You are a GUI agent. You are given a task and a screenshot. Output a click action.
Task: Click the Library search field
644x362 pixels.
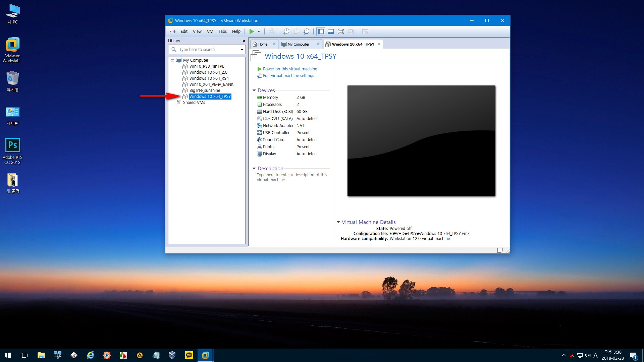[x=207, y=50]
